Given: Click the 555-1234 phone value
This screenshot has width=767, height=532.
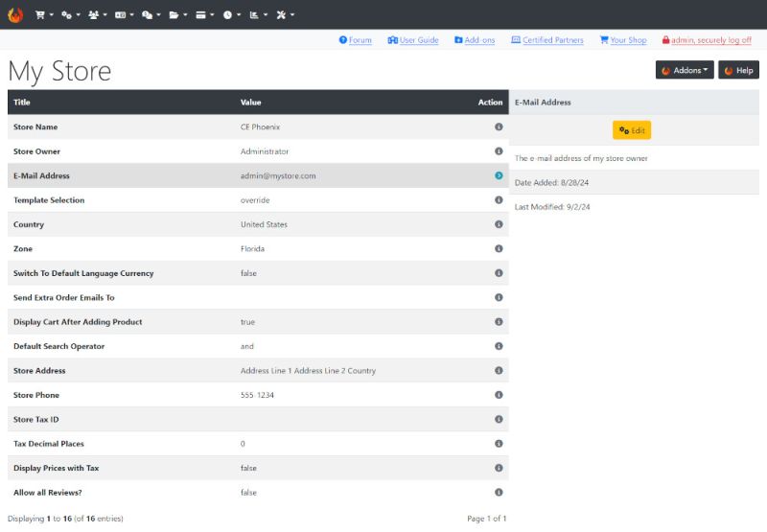Looking at the screenshot, I should (x=257, y=395).
